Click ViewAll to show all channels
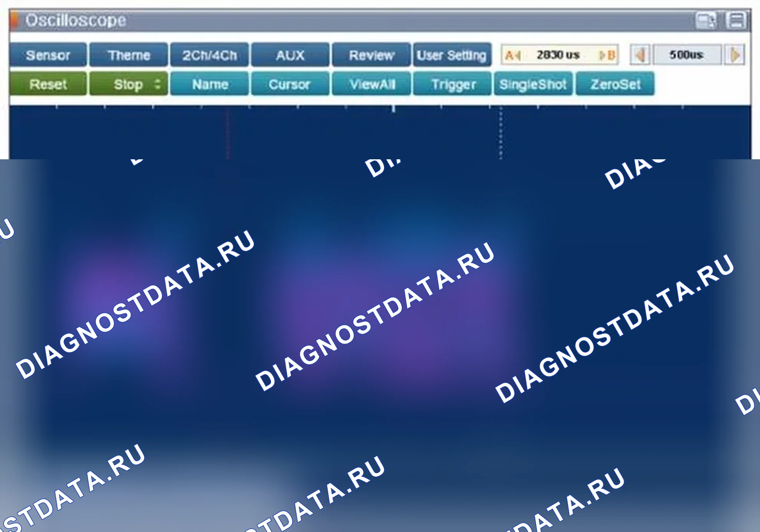Viewport: 760px width, 532px height. coord(371,84)
